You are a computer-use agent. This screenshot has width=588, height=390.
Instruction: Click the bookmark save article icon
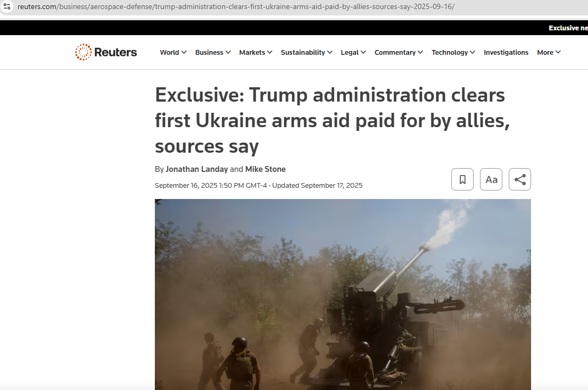462,179
